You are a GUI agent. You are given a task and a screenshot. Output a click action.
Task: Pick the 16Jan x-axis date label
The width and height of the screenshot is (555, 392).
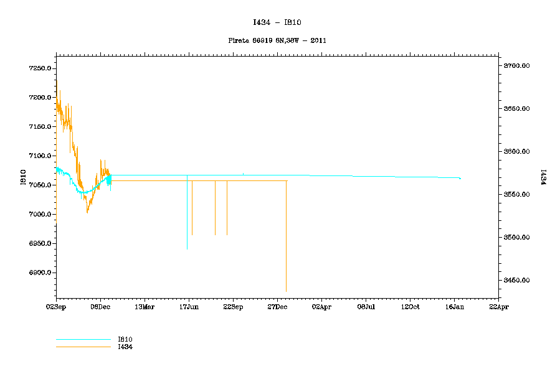(454, 307)
